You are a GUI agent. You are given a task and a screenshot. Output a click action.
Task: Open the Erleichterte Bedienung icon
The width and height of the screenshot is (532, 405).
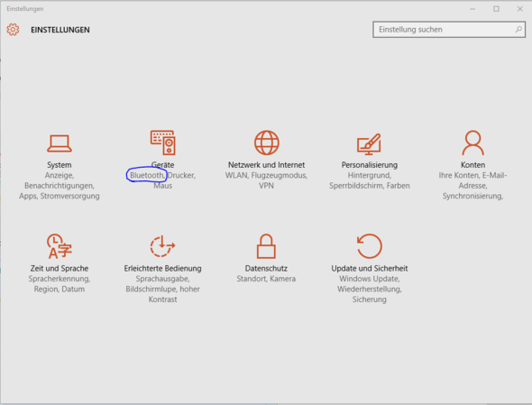pos(162,246)
